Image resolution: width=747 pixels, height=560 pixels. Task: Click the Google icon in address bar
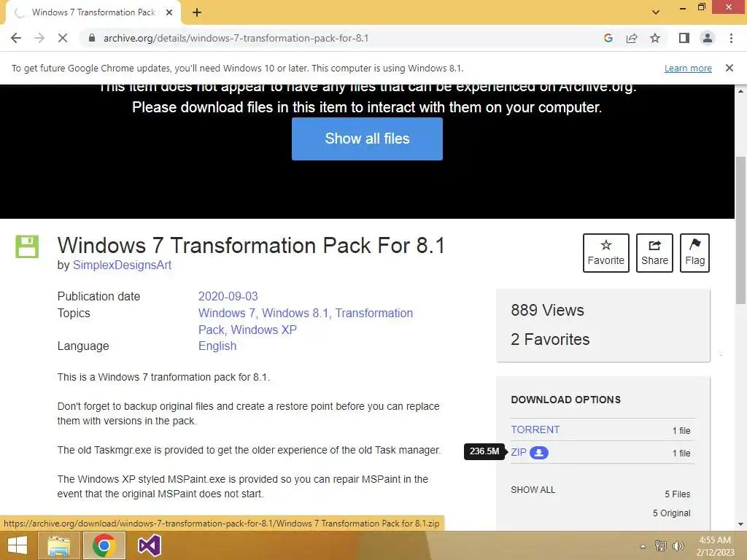point(608,38)
